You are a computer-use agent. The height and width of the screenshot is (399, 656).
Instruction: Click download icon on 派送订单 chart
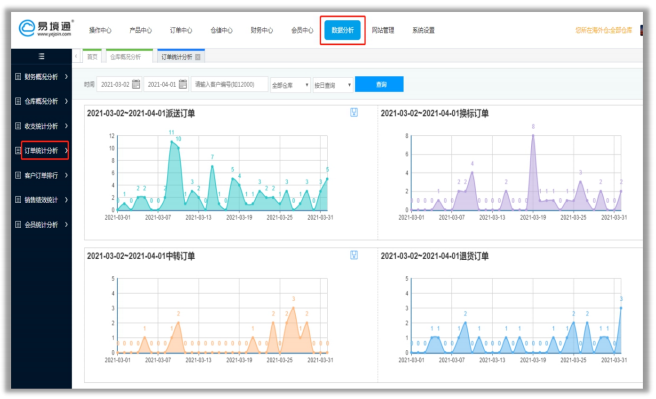click(x=354, y=113)
